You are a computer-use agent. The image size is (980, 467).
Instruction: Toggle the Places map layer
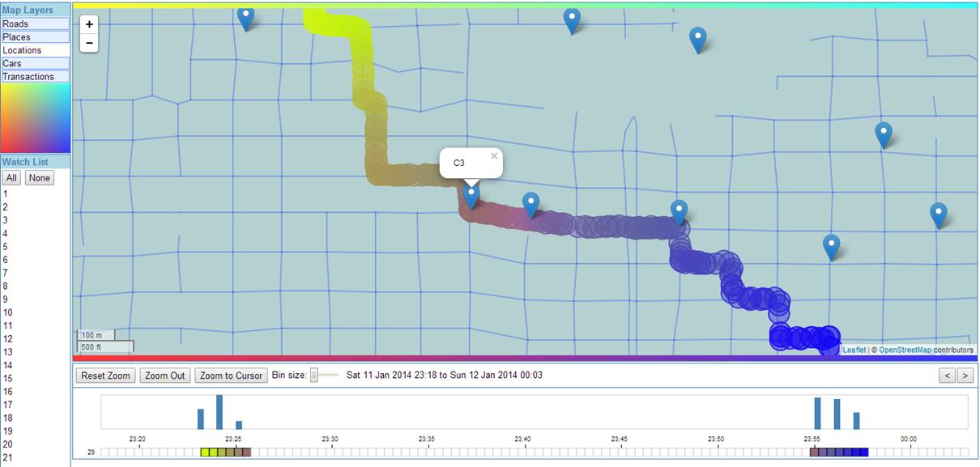(x=35, y=37)
